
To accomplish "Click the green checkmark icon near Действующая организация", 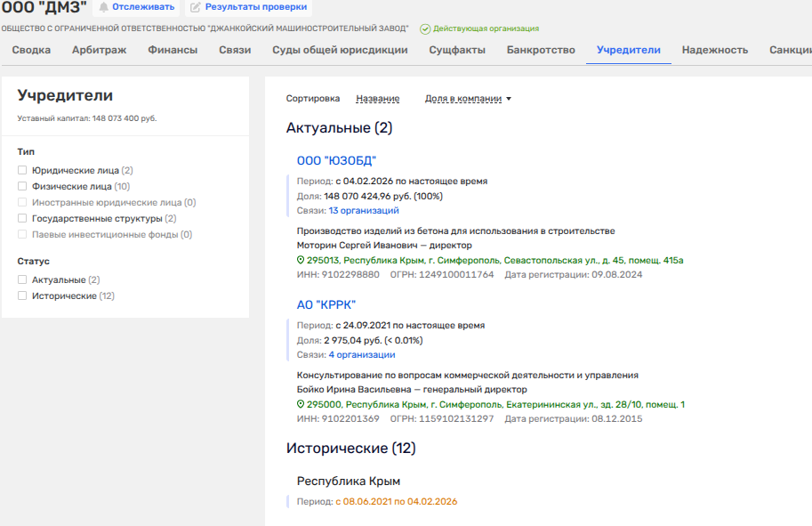I will click(x=425, y=29).
